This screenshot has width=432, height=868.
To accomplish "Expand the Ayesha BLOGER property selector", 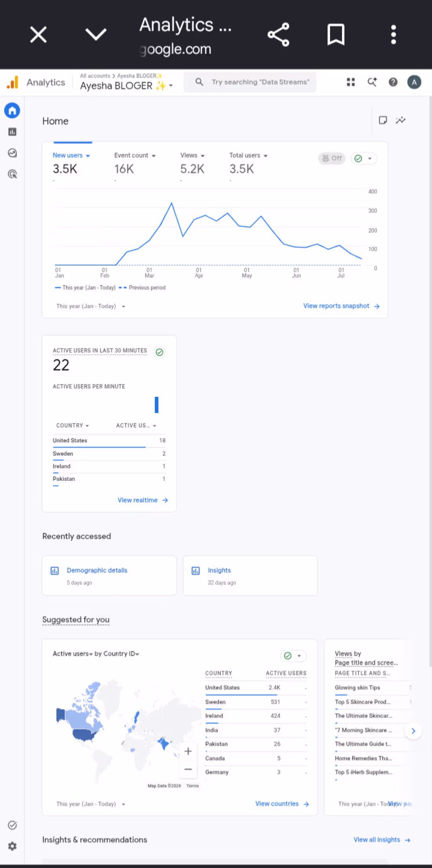I will 126,86.
